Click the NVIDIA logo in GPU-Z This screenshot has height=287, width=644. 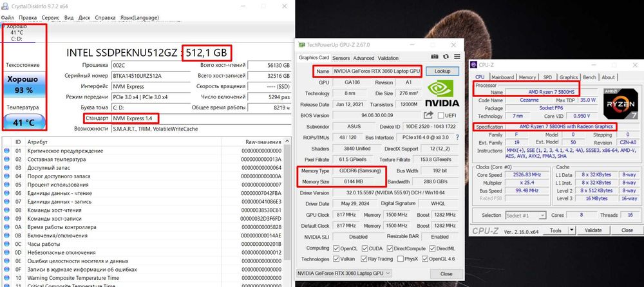pos(442,93)
